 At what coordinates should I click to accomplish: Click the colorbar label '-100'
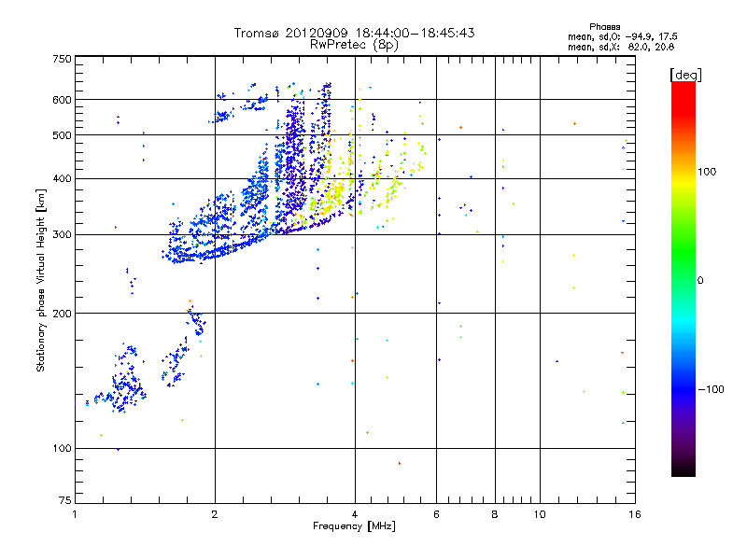coord(712,389)
